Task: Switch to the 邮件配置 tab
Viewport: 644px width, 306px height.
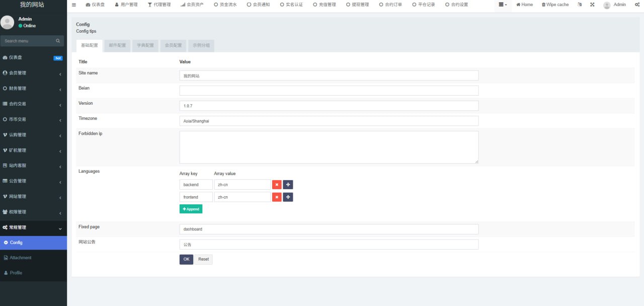Action: 117,45
